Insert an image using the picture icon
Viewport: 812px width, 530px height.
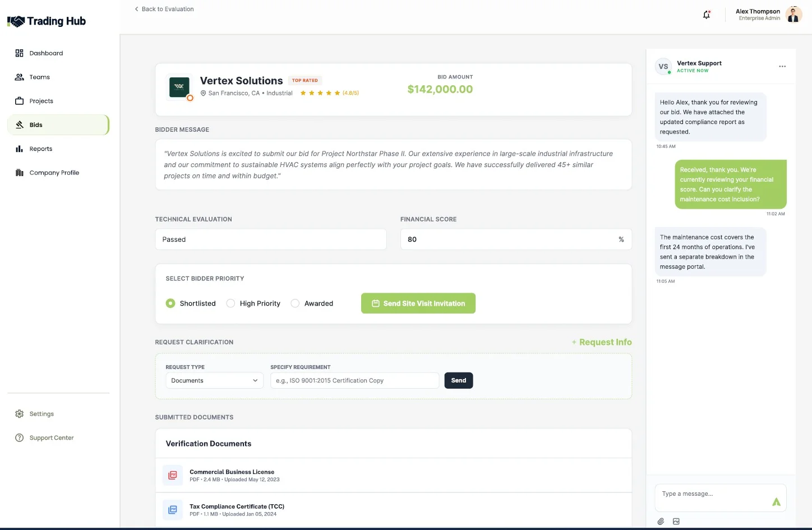[676, 522]
